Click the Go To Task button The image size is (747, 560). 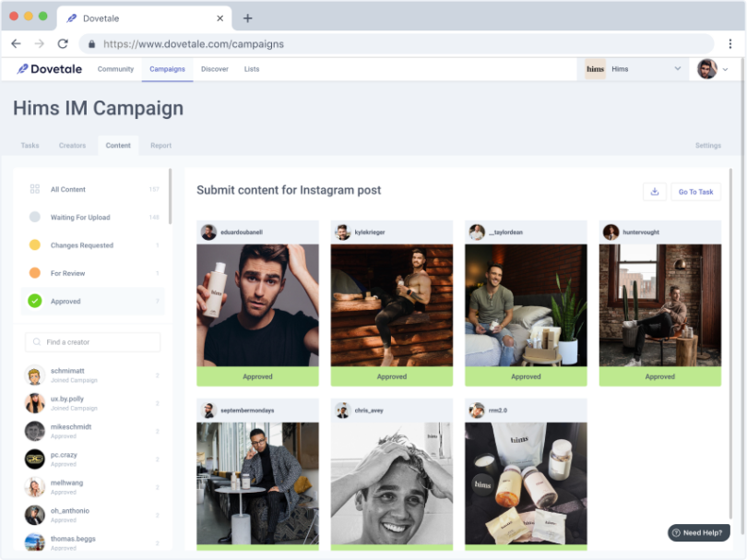695,191
